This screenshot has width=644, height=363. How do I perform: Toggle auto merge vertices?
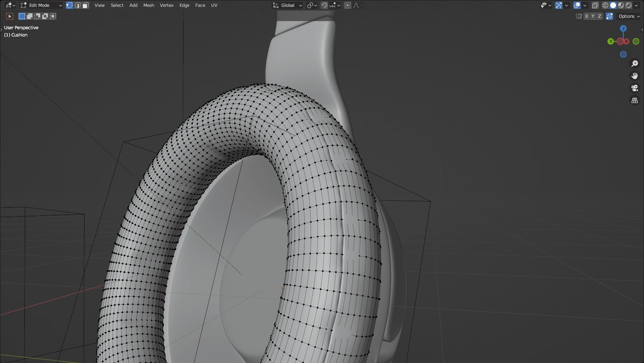[609, 16]
